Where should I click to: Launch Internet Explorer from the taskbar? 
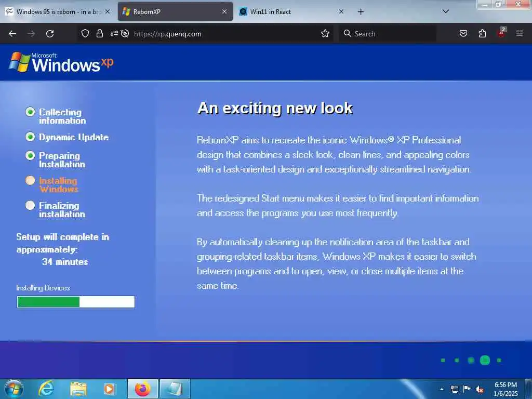(46, 389)
